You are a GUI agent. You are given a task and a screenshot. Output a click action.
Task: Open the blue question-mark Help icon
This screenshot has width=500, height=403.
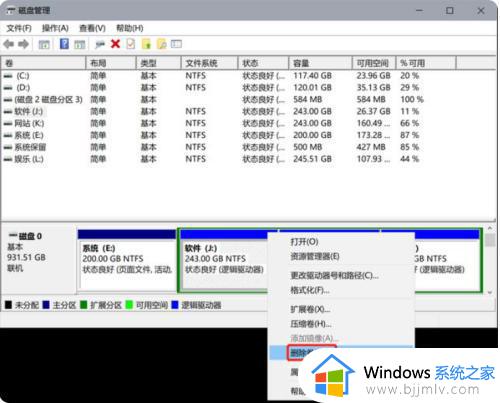(64, 44)
